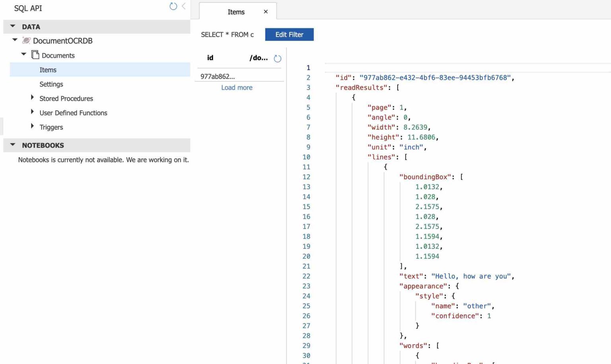Click the Load more link
The width and height of the screenshot is (611, 364).
237,88
